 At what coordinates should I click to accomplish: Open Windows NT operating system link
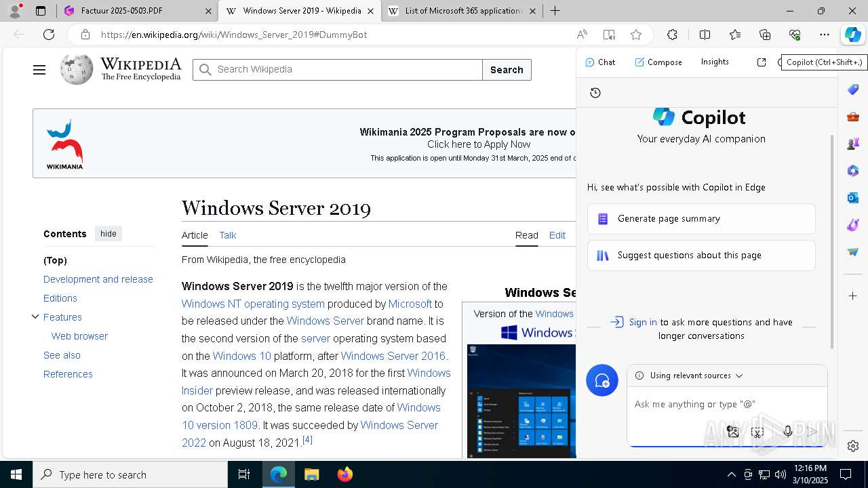click(x=253, y=304)
